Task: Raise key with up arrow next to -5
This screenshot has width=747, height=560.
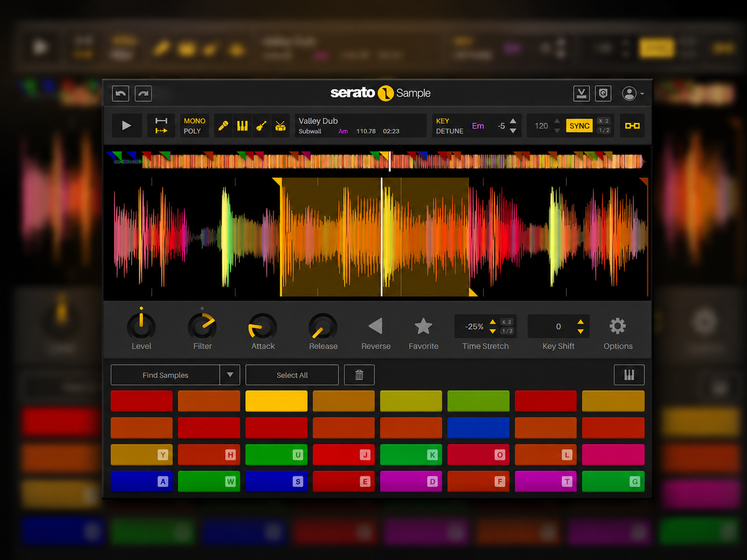Action: pos(513,121)
